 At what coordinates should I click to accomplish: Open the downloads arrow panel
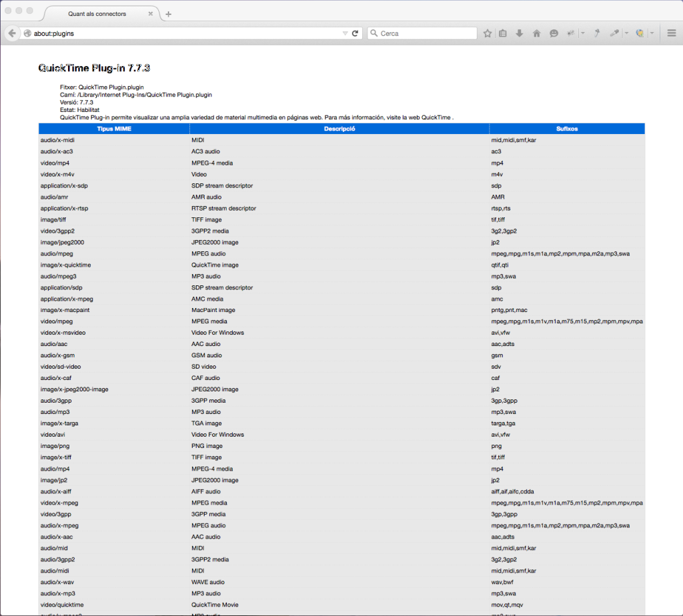(x=520, y=33)
